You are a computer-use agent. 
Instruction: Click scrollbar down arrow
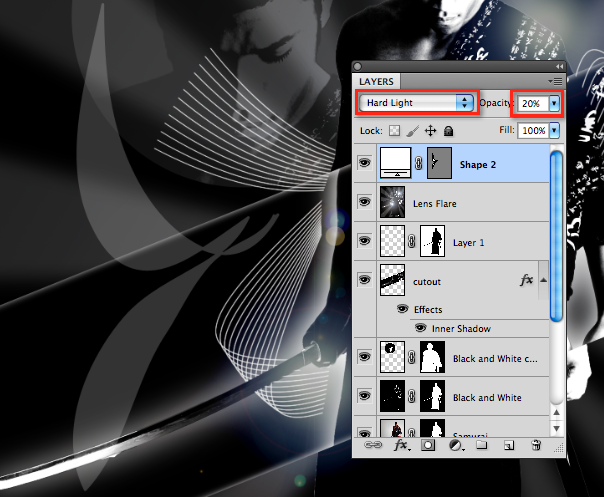point(557,428)
